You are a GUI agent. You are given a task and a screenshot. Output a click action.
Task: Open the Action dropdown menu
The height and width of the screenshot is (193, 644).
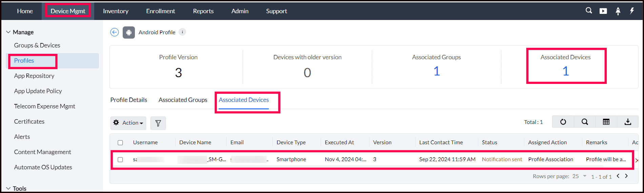128,123
